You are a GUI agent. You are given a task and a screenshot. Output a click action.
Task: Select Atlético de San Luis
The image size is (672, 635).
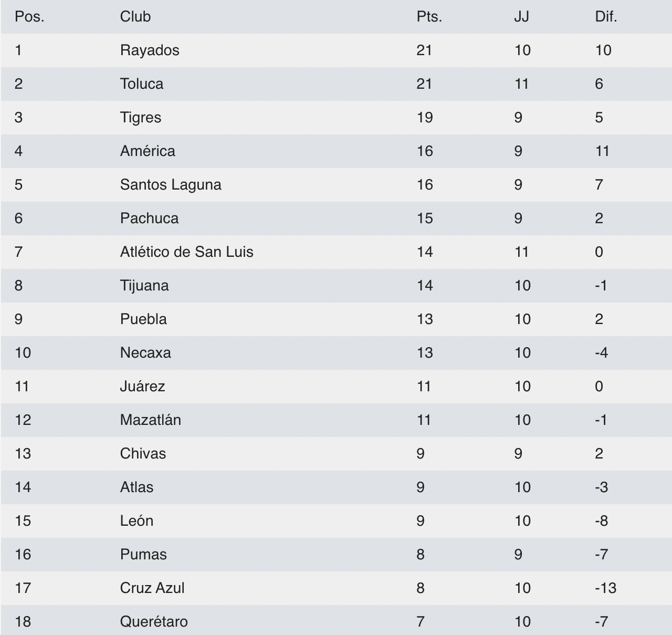pyautogui.click(x=187, y=252)
